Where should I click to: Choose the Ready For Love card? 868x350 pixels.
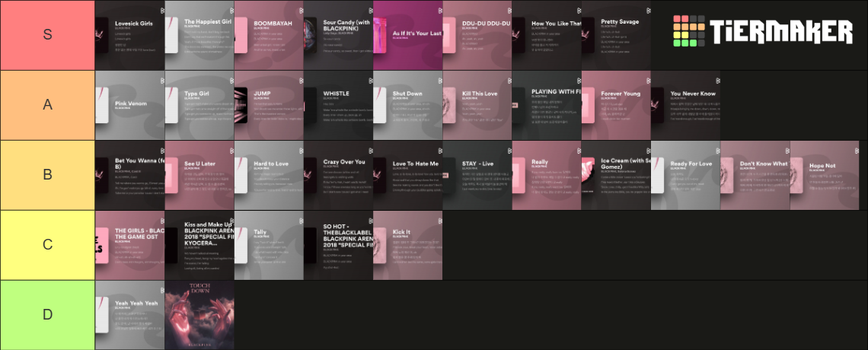[x=686, y=175]
